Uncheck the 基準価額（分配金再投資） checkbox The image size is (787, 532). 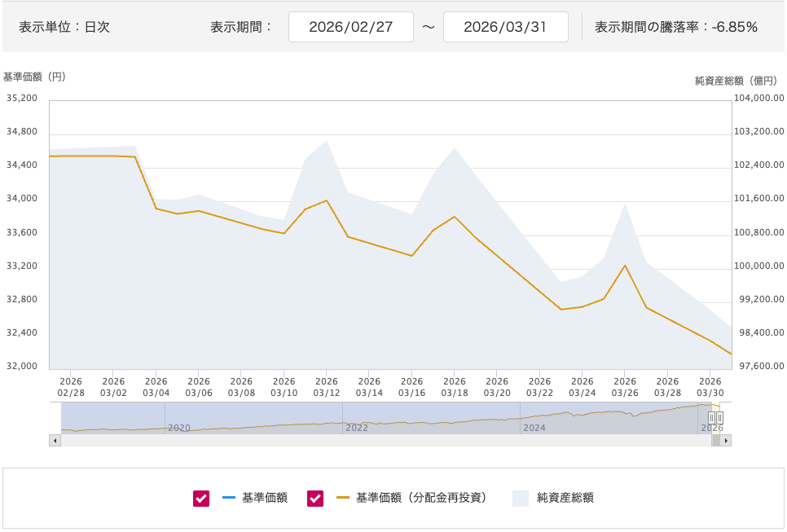click(x=315, y=498)
